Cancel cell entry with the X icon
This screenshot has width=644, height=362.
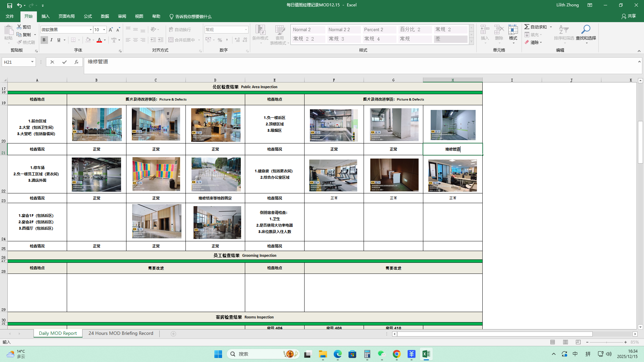52,62
